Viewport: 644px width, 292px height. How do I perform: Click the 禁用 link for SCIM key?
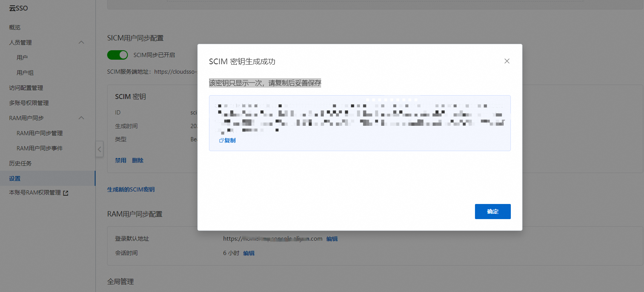[121, 161]
